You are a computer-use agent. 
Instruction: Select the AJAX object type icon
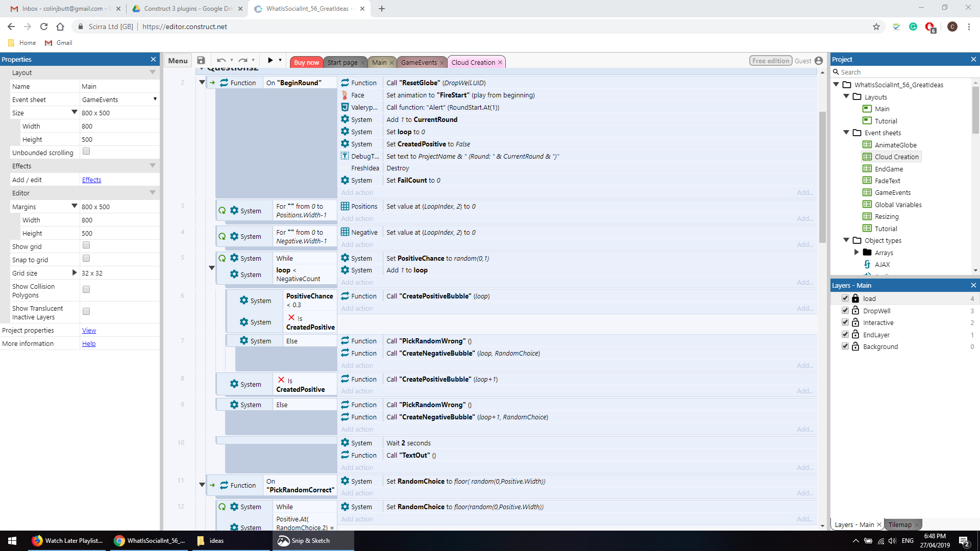tap(867, 264)
